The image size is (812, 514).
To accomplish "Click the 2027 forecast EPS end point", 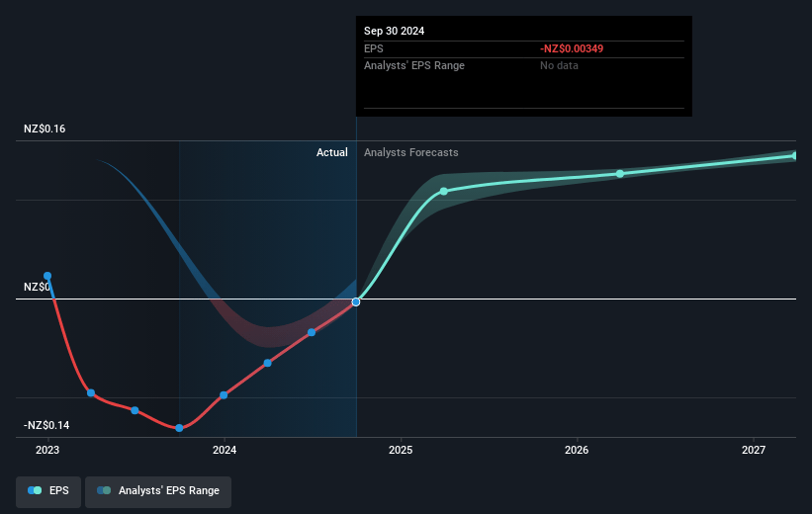I will (x=795, y=156).
